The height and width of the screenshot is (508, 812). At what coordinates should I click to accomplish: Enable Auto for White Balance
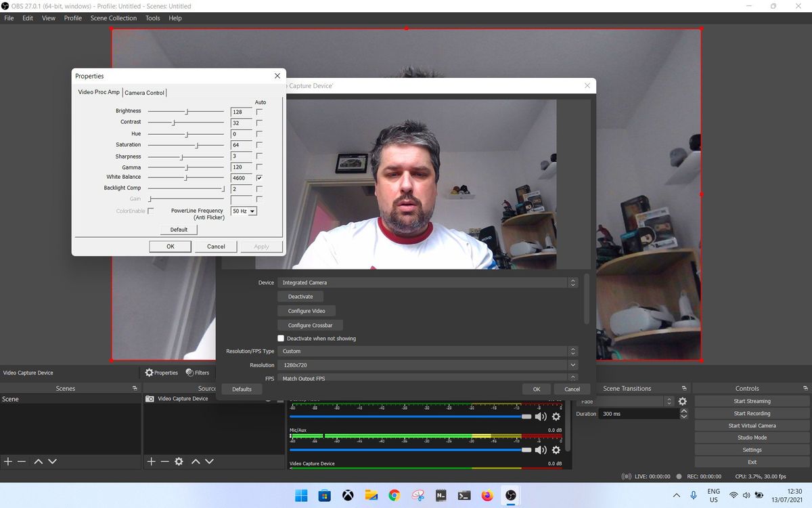[258, 177]
